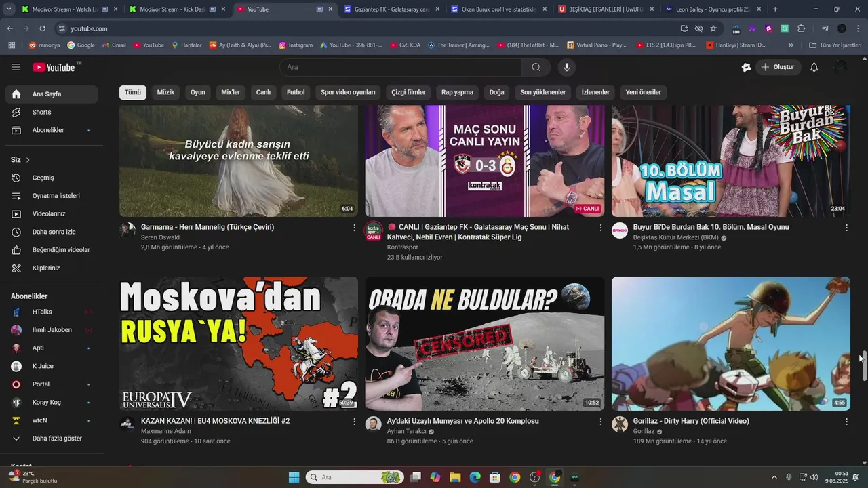Open Microsoft Store from taskbar
868x488 pixels.
pyautogui.click(x=494, y=477)
